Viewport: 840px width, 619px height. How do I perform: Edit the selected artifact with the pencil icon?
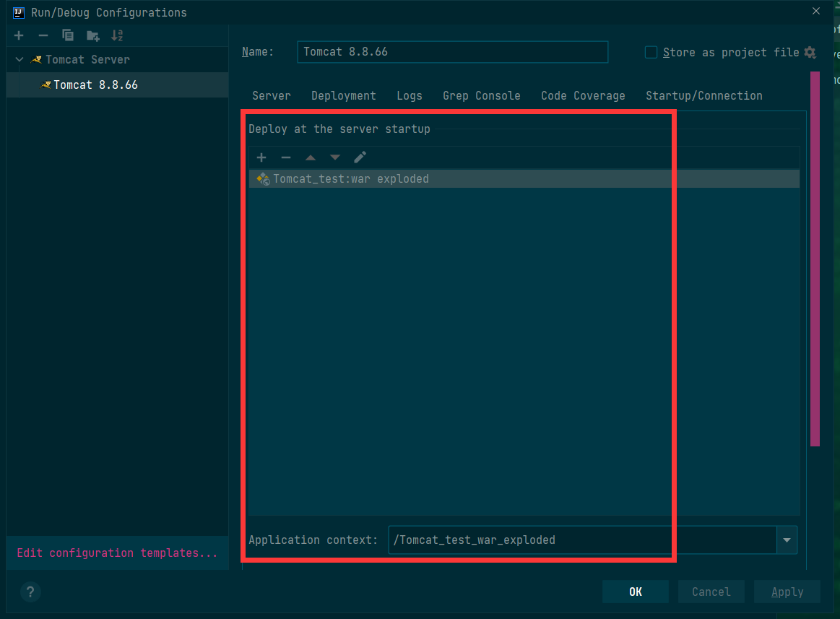point(360,157)
